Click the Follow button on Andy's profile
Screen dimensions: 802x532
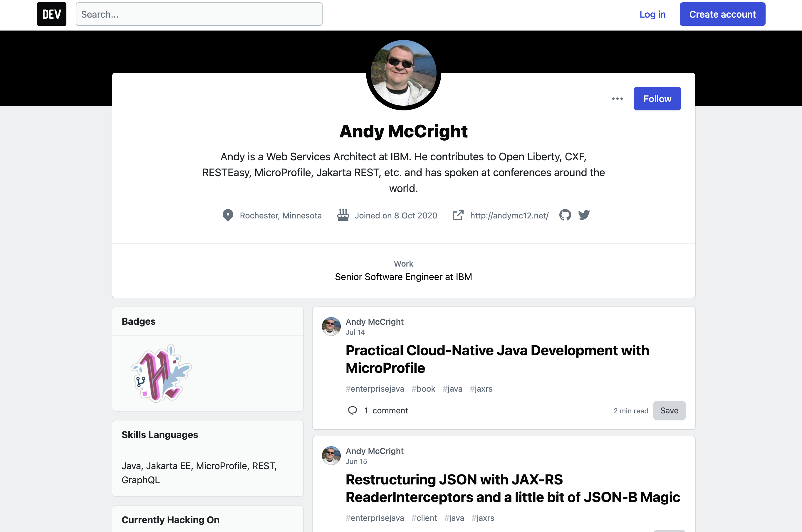(x=657, y=99)
